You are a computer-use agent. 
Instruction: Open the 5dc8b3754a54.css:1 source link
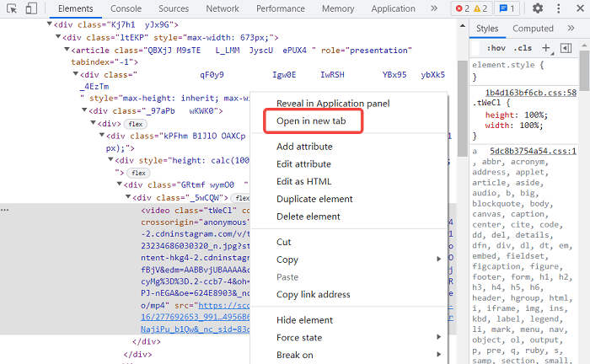click(533, 151)
